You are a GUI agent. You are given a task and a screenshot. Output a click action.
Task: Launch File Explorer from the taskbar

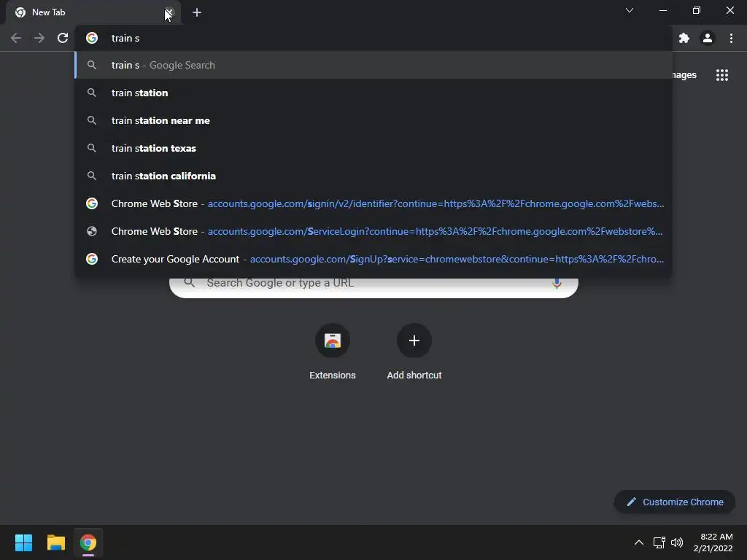pos(55,542)
